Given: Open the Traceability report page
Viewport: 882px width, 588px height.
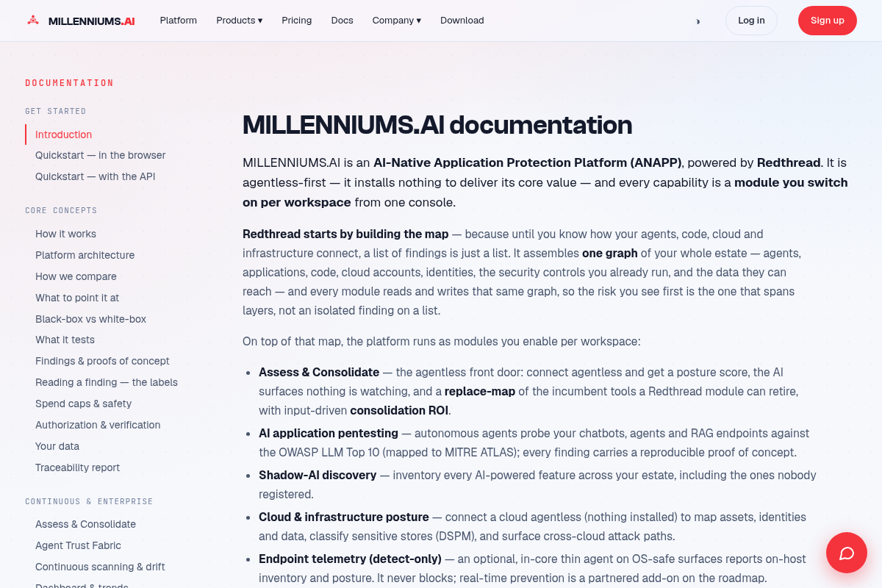Looking at the screenshot, I should coord(78,467).
